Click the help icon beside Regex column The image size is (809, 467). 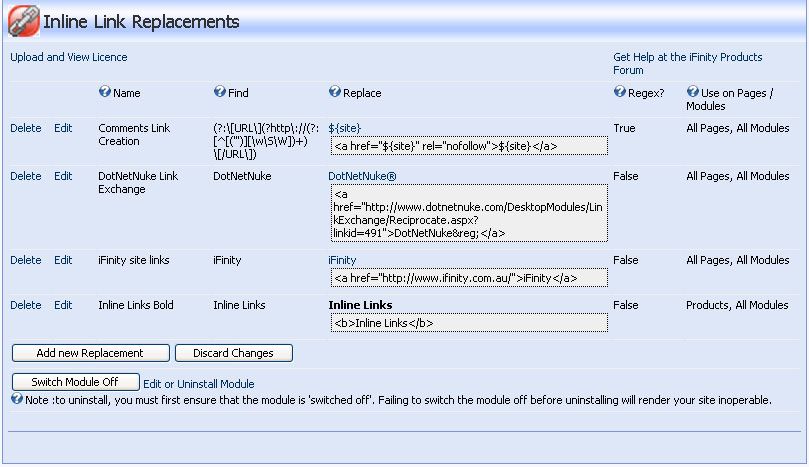pos(619,93)
